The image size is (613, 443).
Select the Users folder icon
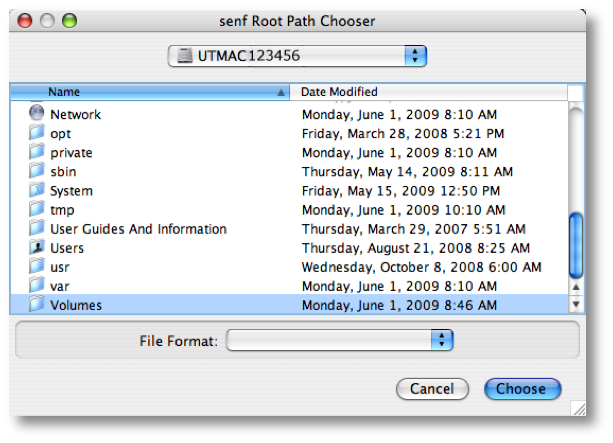pos(36,248)
